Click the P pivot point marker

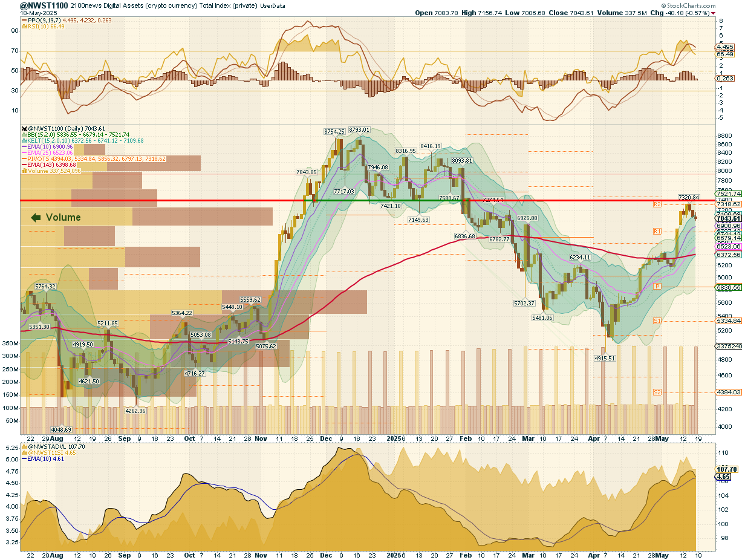click(x=657, y=285)
